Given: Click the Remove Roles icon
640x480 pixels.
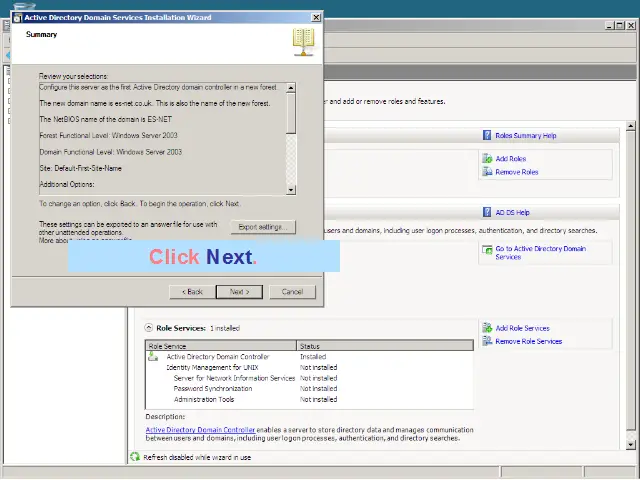Looking at the screenshot, I should (487, 172).
